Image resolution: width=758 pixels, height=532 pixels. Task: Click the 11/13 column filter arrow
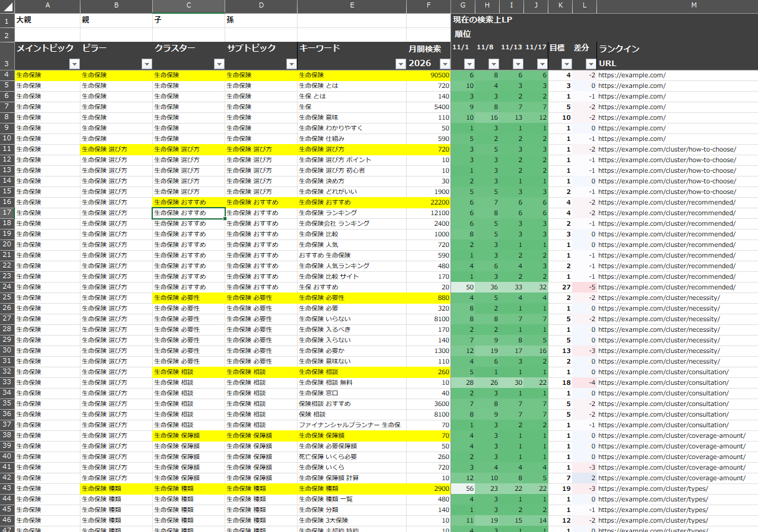518,64
